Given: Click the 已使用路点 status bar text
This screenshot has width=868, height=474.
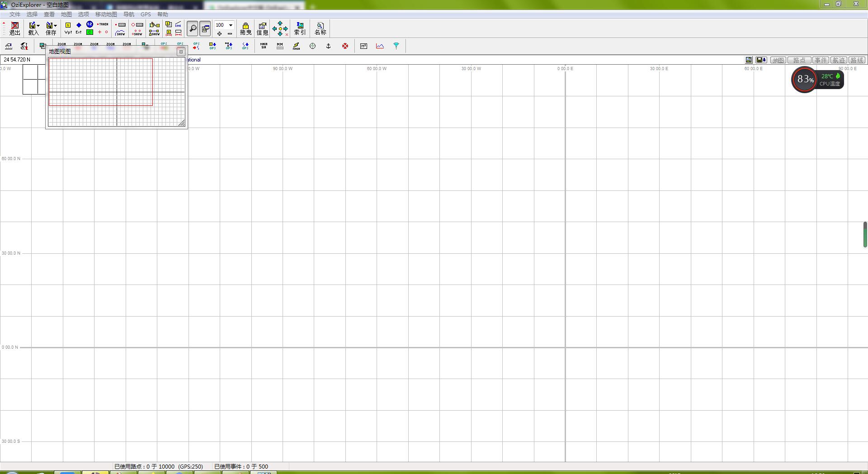Looking at the screenshot, I should coord(158,466).
